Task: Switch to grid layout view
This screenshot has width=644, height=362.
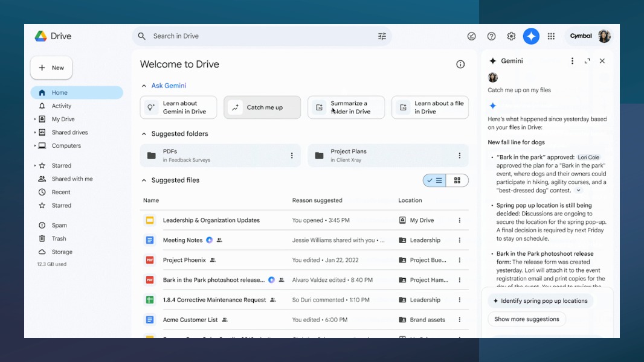Action: [x=457, y=180]
